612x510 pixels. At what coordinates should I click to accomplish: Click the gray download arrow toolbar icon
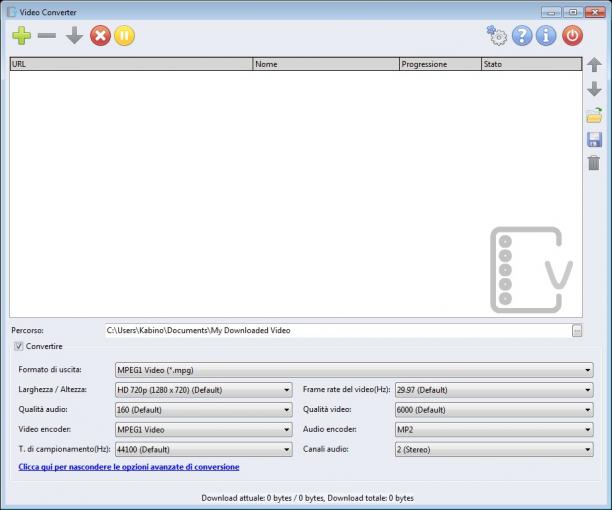[x=74, y=36]
